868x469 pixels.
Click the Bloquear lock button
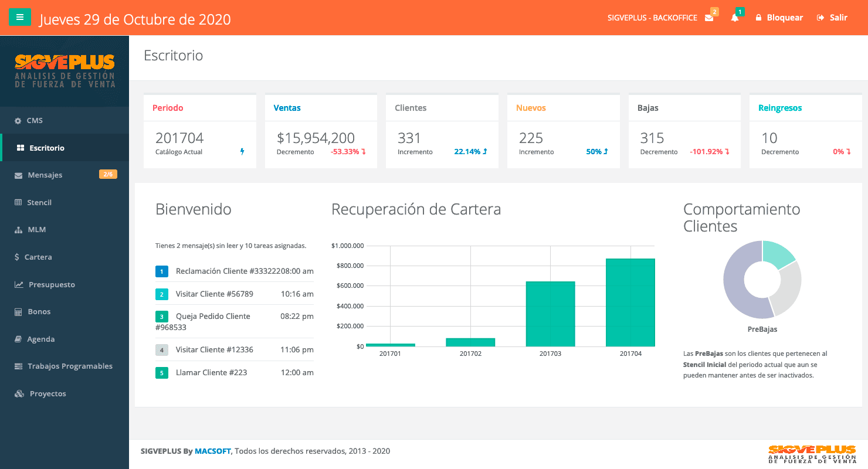[x=779, y=18]
